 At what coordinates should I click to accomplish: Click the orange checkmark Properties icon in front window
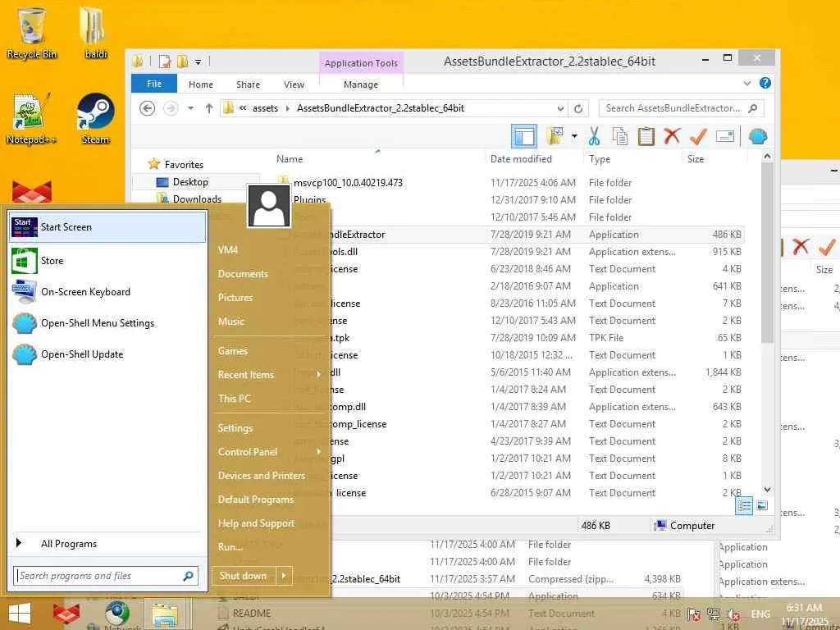(x=698, y=136)
